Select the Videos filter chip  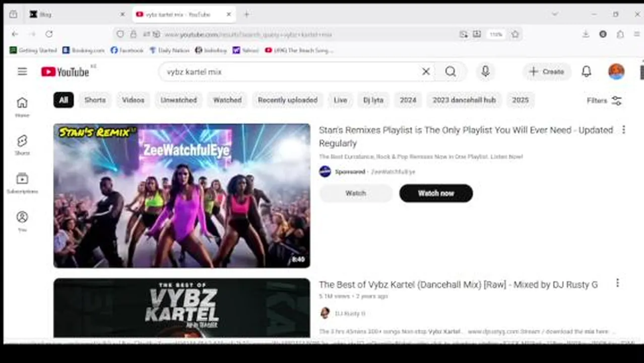point(133,100)
